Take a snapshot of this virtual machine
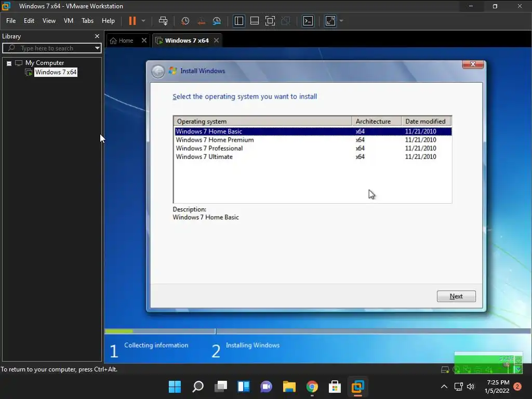 pos(185,21)
